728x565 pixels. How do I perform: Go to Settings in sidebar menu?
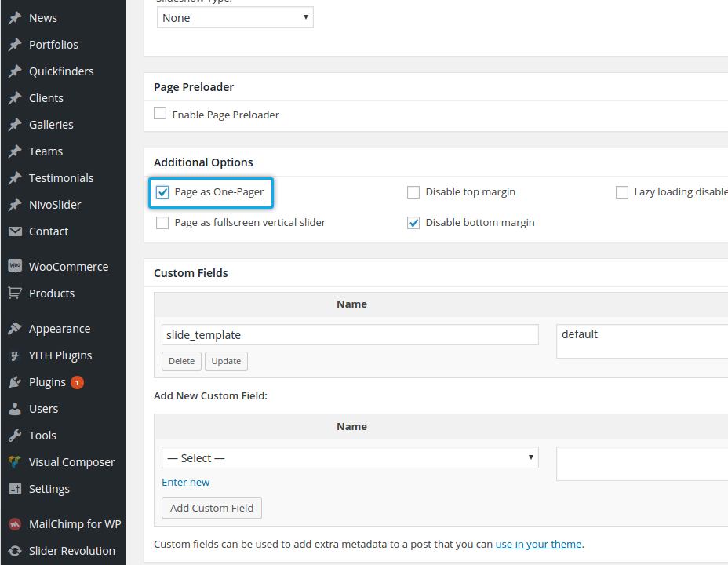tap(49, 489)
